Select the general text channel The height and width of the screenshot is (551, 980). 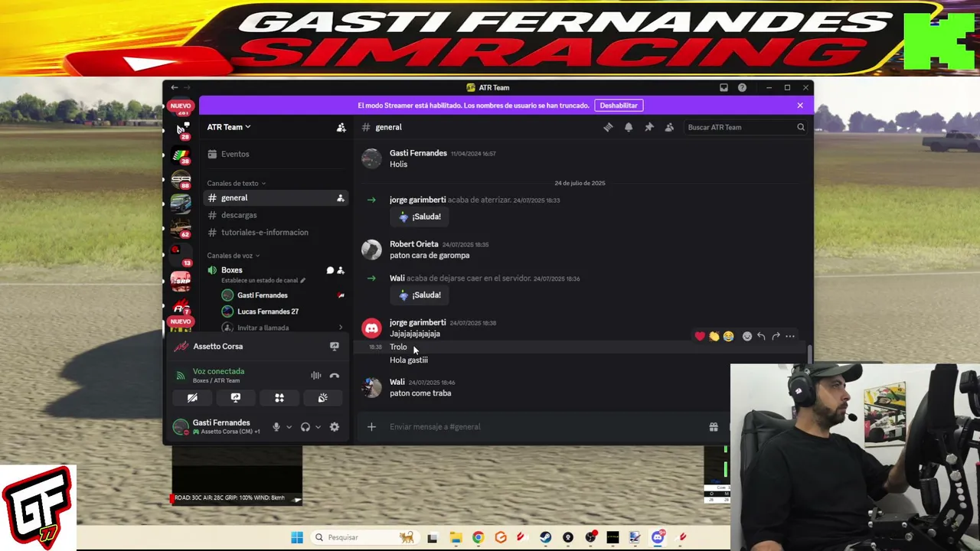(x=276, y=198)
